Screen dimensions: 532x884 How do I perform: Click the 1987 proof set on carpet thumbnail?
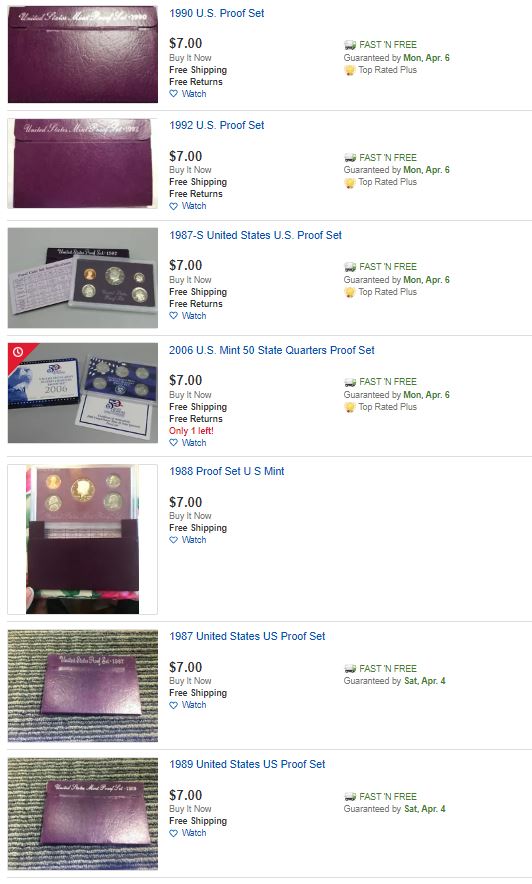[x=83, y=686]
